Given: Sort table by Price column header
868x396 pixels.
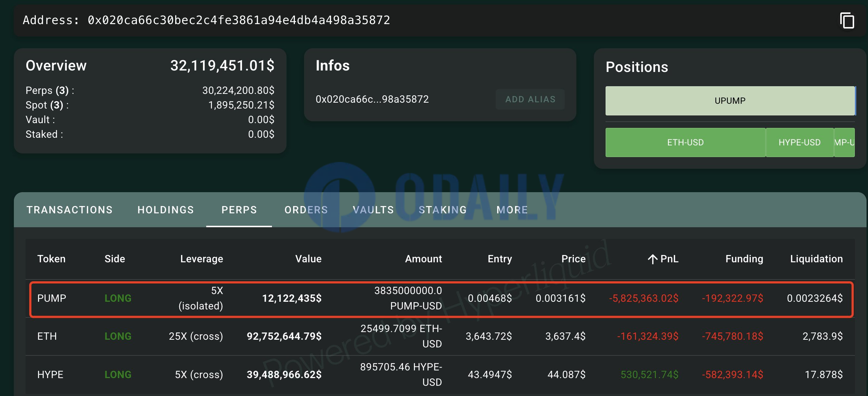Looking at the screenshot, I should (x=573, y=259).
